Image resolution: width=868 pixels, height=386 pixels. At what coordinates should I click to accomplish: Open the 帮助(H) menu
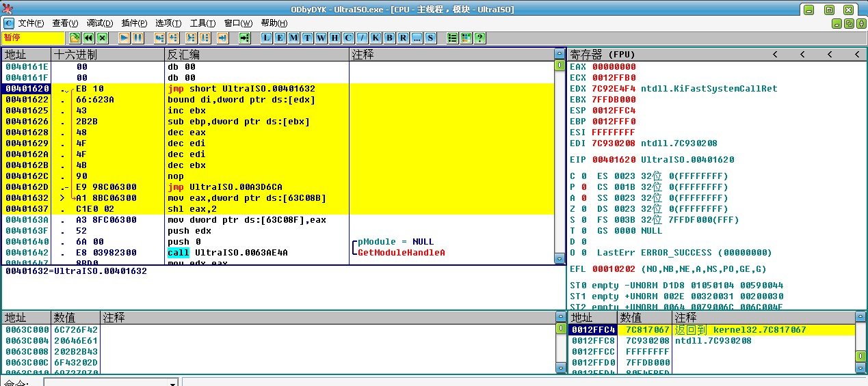274,23
